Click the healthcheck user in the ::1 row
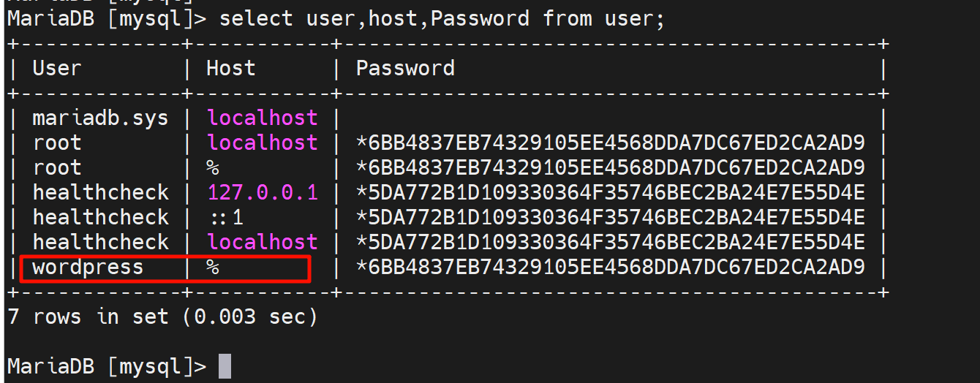 pyautogui.click(x=100, y=218)
